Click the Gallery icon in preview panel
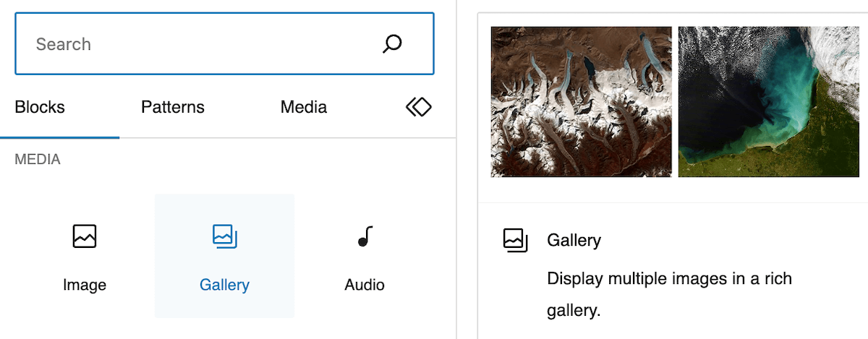The height and width of the screenshot is (339, 868). pyautogui.click(x=516, y=240)
